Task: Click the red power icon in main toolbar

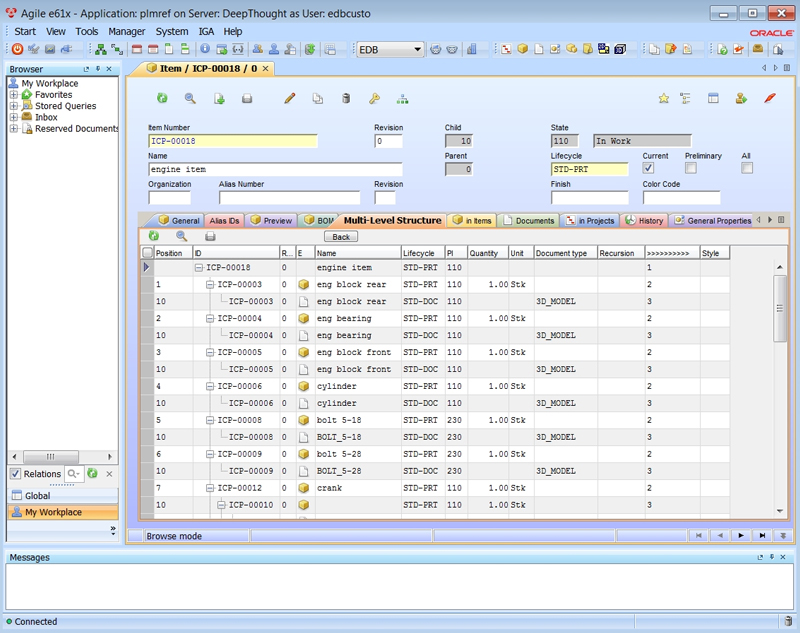Action: 17,49
